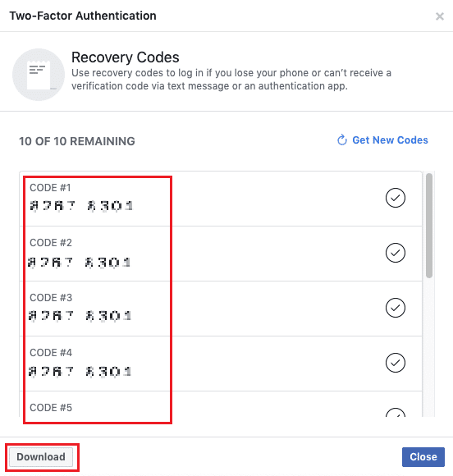Toggle the checkmark circle for Code #3
The image size is (453, 476).
[x=396, y=308]
